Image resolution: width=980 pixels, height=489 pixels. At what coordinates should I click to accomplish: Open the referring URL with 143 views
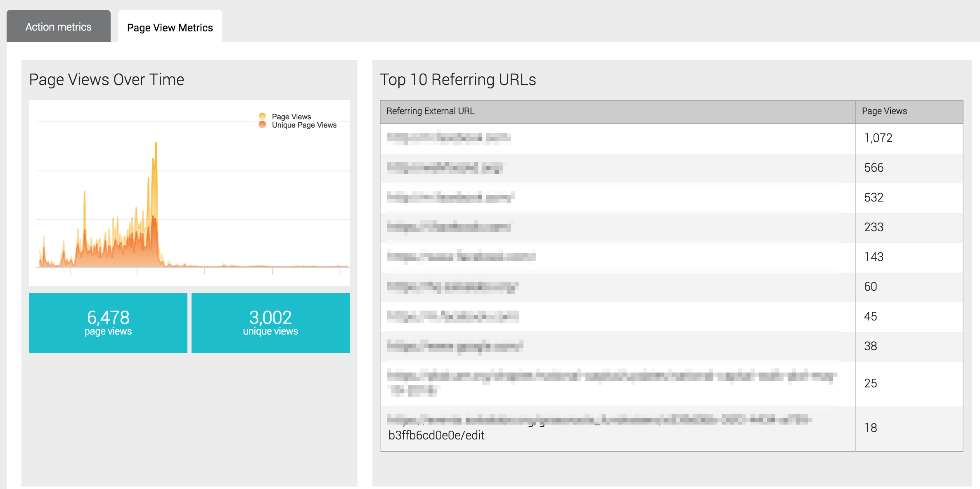[x=461, y=256]
